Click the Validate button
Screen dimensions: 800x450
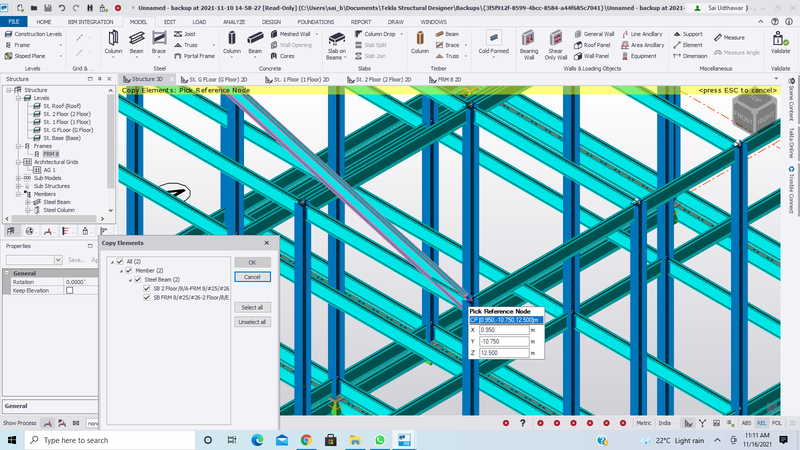(x=780, y=42)
